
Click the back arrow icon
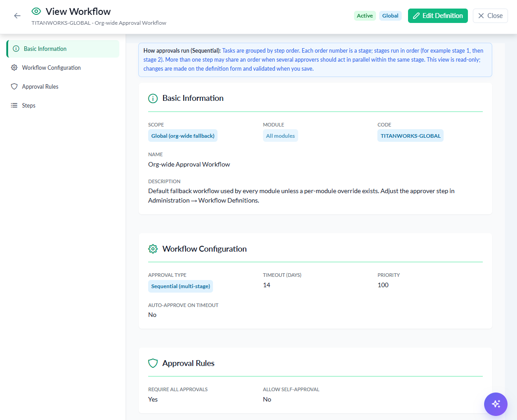(x=17, y=15)
